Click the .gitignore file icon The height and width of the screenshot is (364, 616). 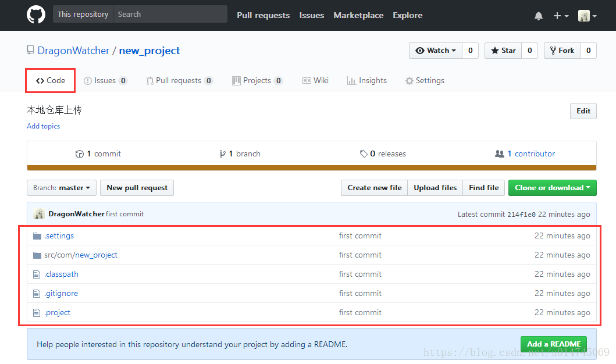[x=37, y=293]
